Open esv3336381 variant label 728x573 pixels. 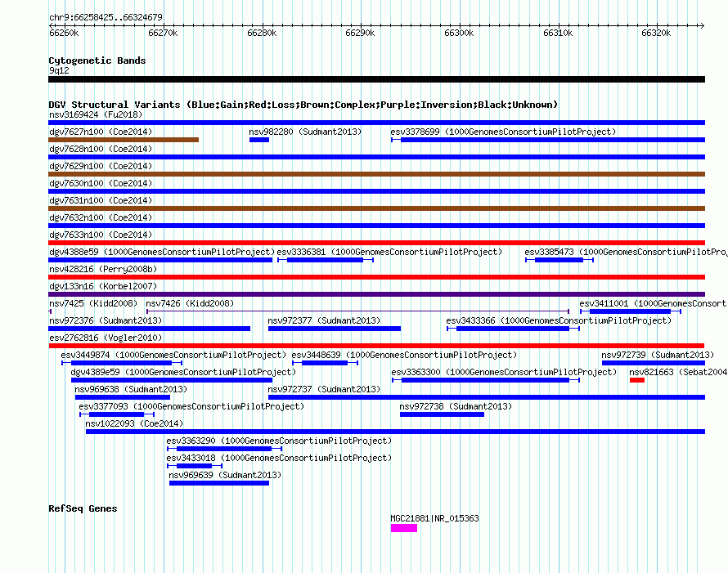pos(389,252)
